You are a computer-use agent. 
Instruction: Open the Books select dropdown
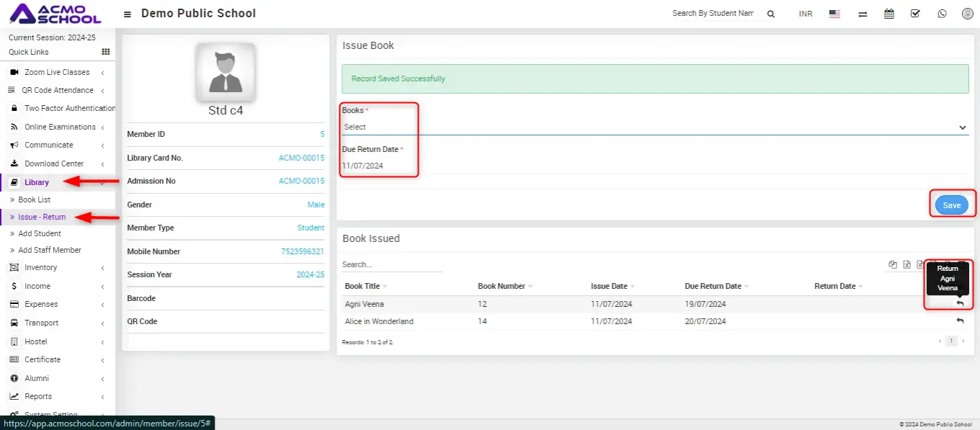(x=654, y=127)
